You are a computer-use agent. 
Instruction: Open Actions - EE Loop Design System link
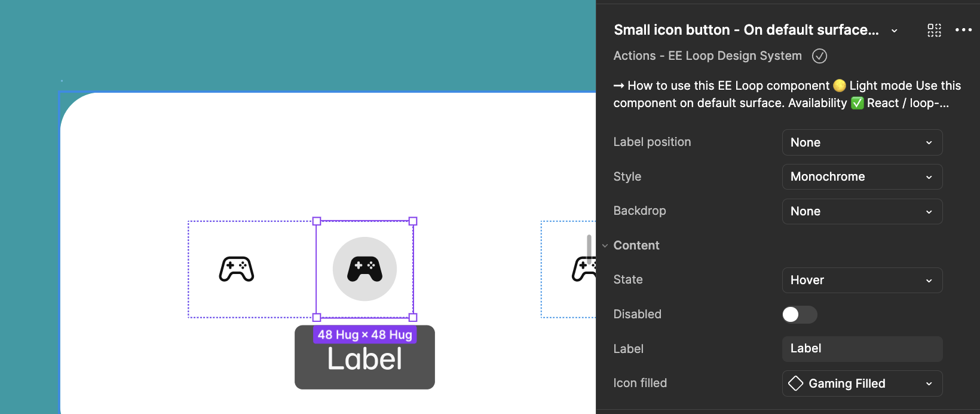708,56
